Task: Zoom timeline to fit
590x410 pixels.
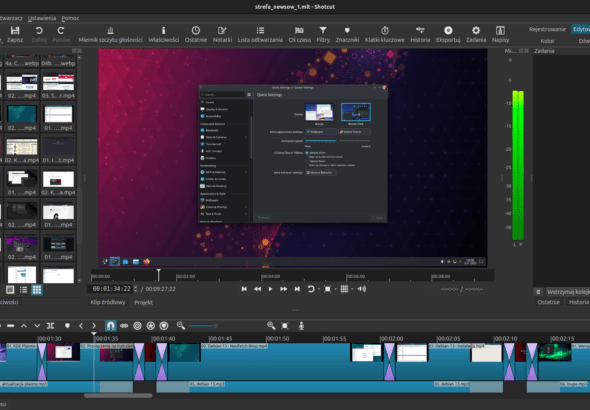Action: click(285, 326)
